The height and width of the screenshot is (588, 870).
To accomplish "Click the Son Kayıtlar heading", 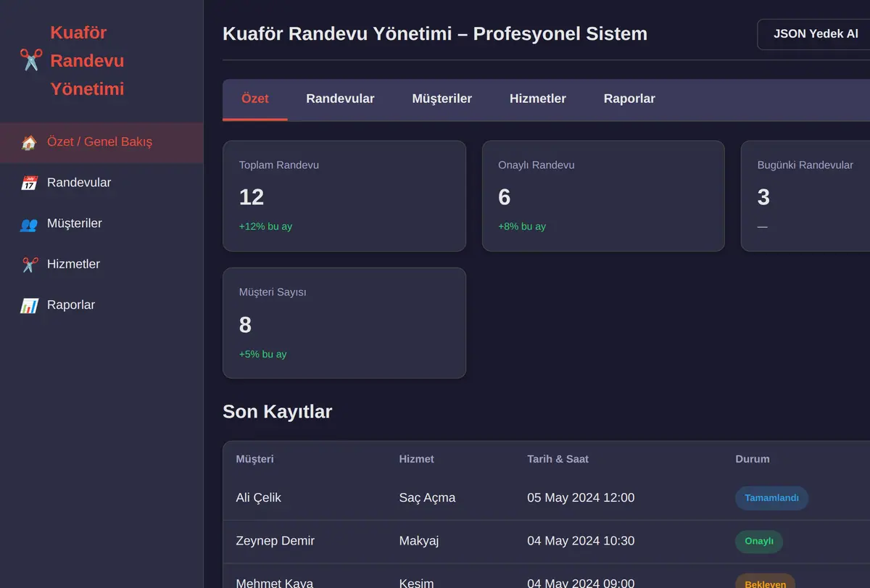I will pyautogui.click(x=278, y=412).
